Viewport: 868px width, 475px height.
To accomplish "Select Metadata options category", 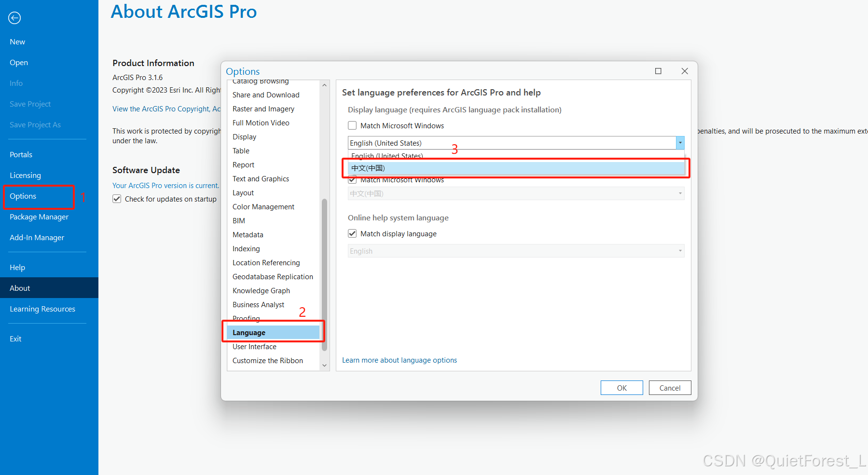I will tap(248, 235).
